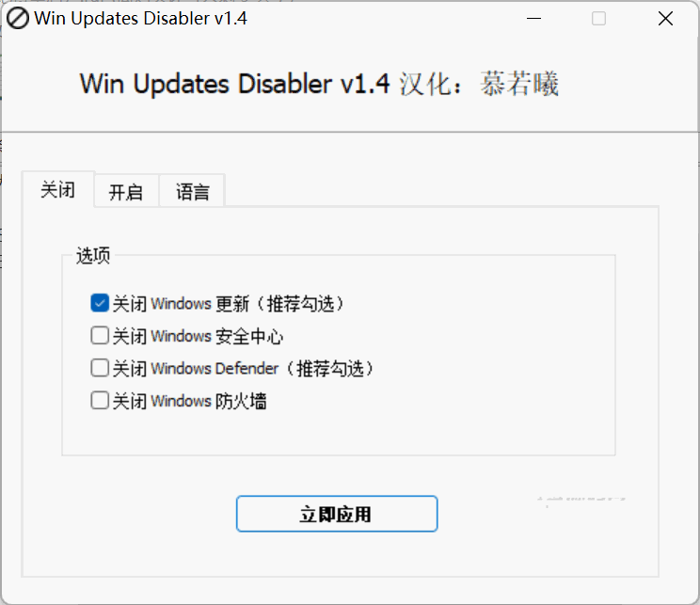This screenshot has height=605, width=700.
Task: Check the 关闭 Windows 防火墙 checkbox
Action: point(100,401)
